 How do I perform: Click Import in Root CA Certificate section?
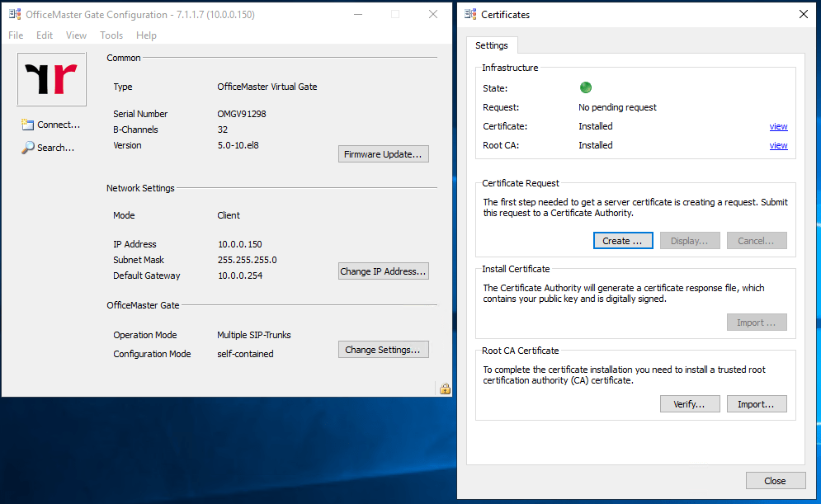757,404
